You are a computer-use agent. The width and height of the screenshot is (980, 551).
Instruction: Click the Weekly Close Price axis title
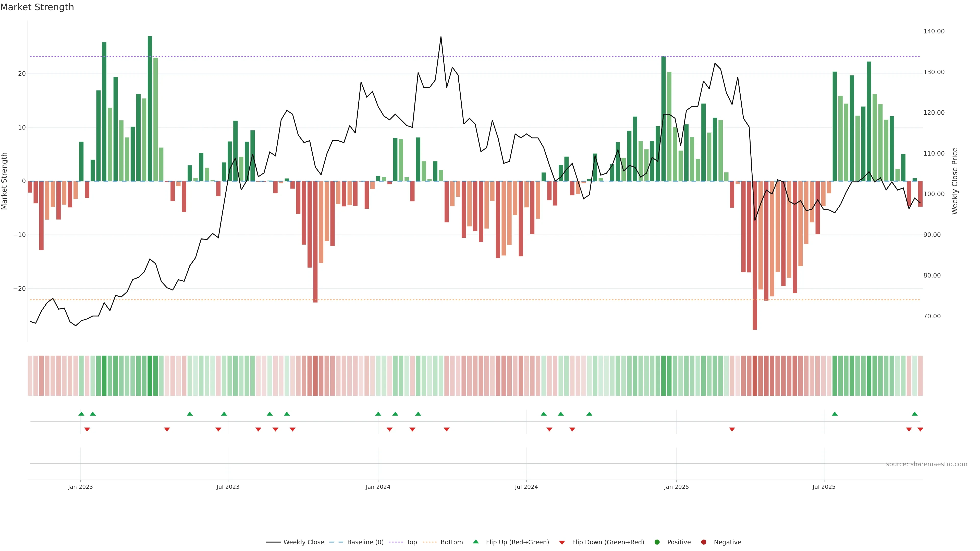(x=955, y=181)
